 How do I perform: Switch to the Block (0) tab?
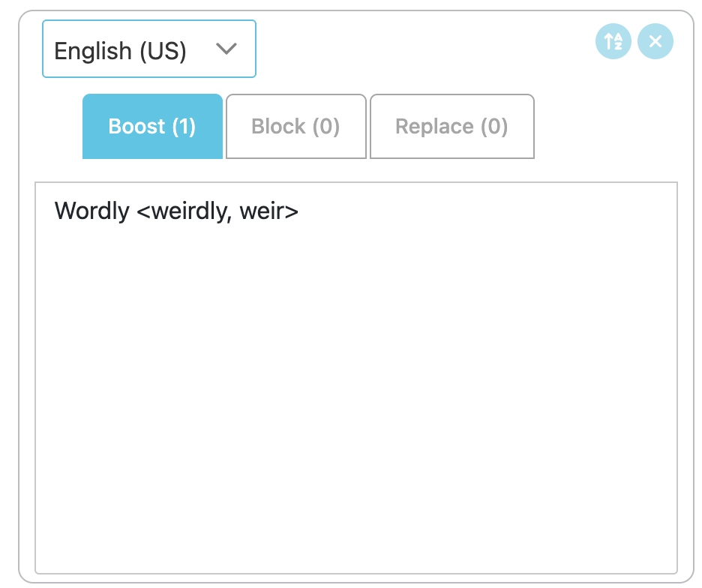(295, 126)
